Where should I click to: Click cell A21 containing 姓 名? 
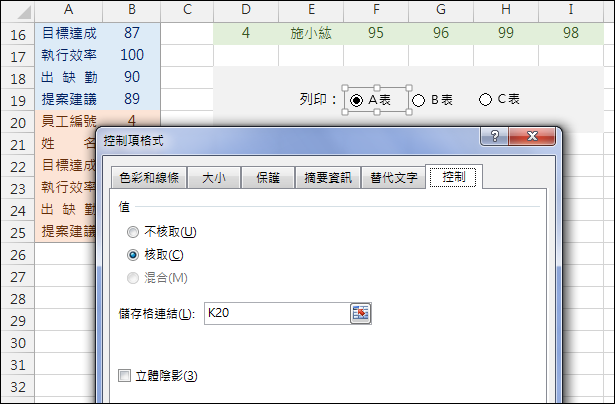click(66, 143)
